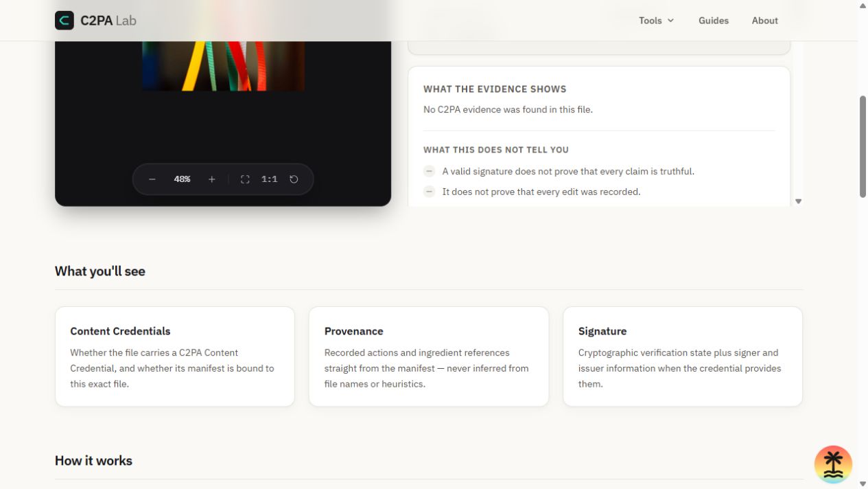Click the colorful cables image preview
The image size is (868, 489).
tap(223, 66)
